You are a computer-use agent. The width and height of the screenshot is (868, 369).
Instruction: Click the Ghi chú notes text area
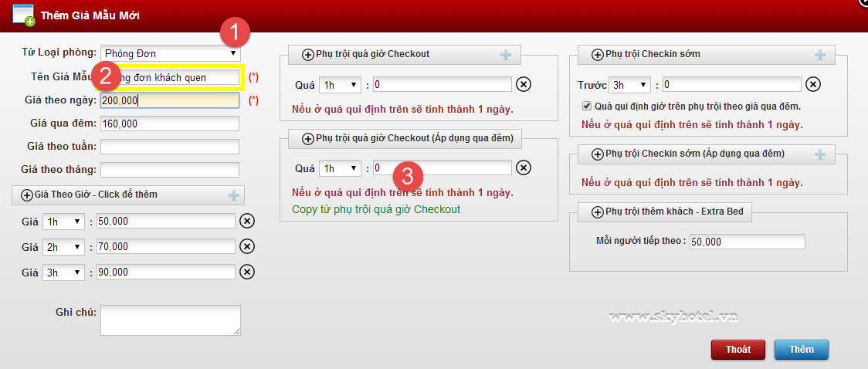pyautogui.click(x=170, y=320)
